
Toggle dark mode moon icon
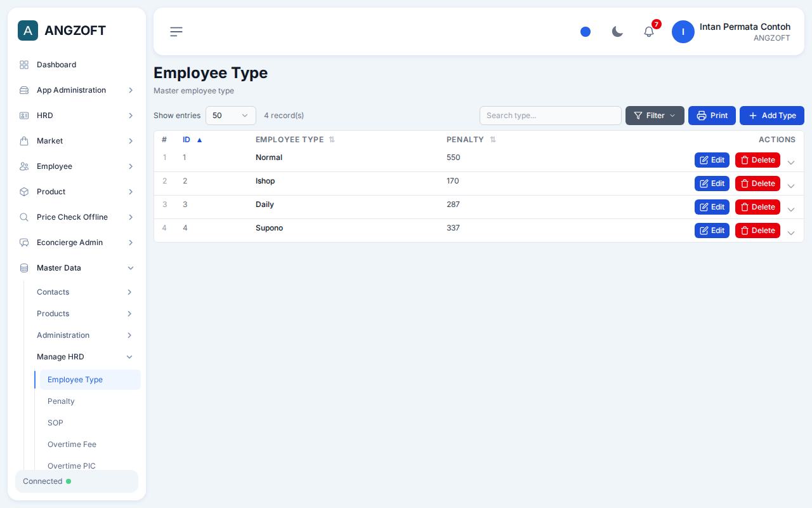(617, 32)
